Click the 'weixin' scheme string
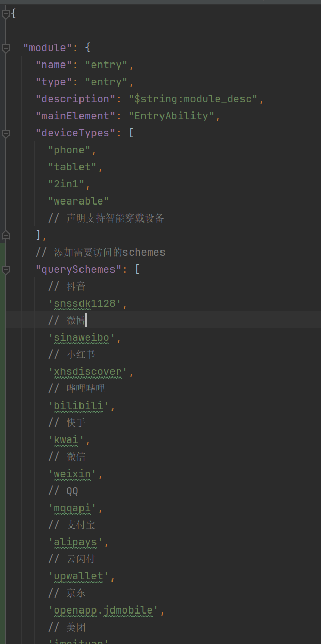This screenshot has width=321, height=644. (72, 474)
